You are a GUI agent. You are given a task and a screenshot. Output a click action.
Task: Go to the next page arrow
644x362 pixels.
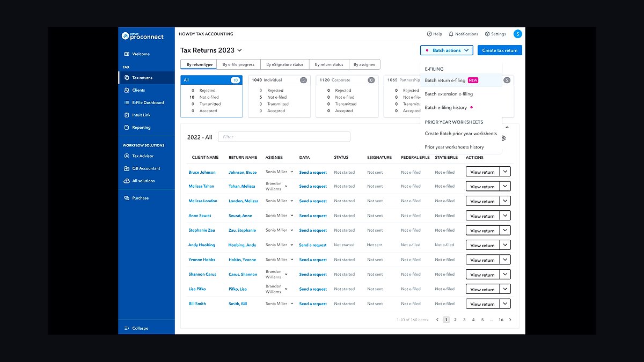pyautogui.click(x=510, y=320)
